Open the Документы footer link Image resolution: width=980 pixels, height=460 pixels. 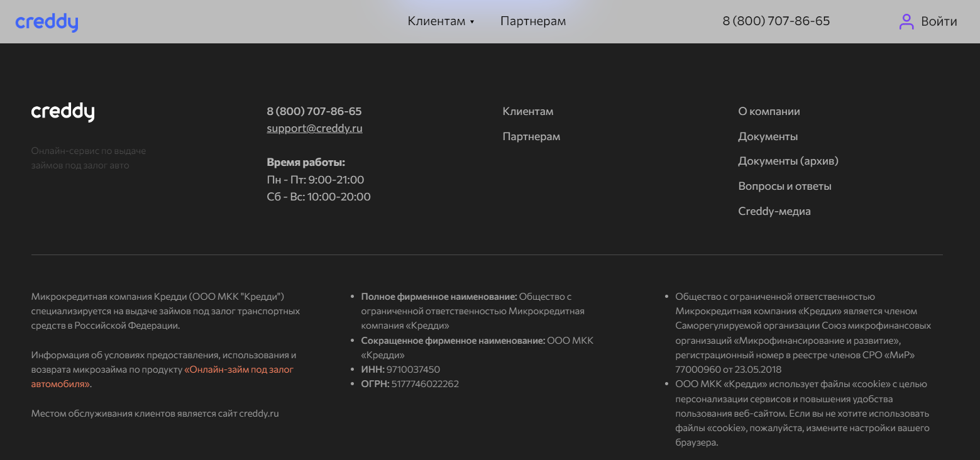[768, 136]
